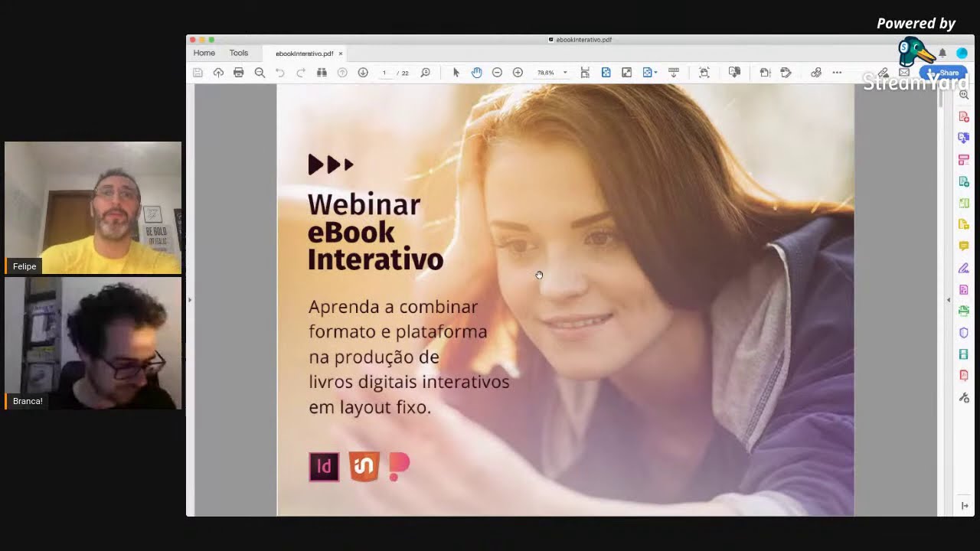Open the Home tab
The image size is (980, 551).
(x=204, y=53)
